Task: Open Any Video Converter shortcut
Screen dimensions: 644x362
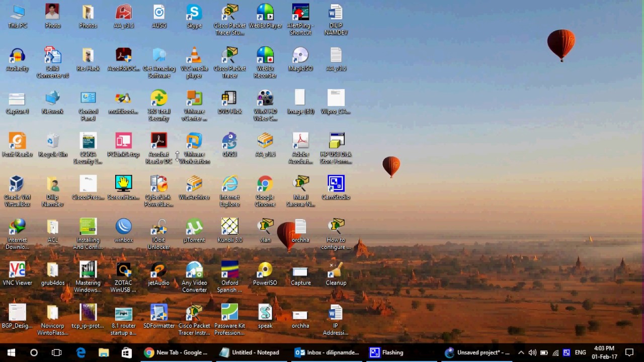Action: click(x=194, y=277)
